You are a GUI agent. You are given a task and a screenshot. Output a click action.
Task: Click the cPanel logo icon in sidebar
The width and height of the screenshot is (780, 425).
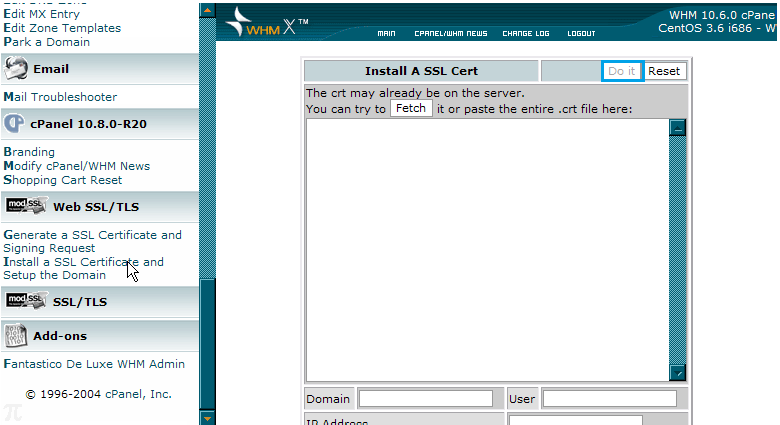click(x=14, y=123)
